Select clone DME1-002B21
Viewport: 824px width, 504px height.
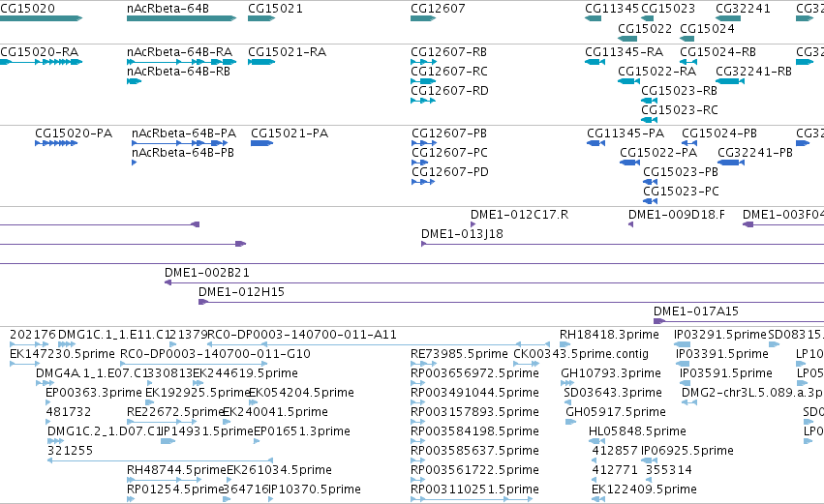pos(207,273)
